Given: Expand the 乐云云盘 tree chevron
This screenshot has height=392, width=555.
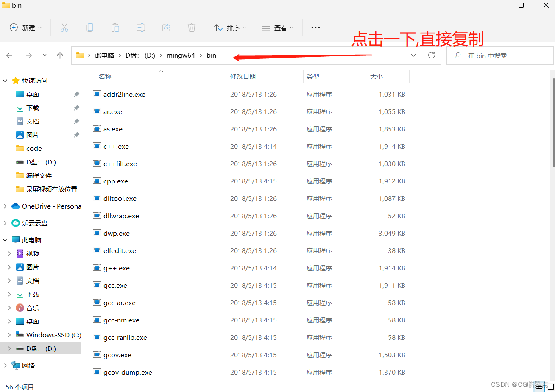Looking at the screenshot, I should 5,223.
